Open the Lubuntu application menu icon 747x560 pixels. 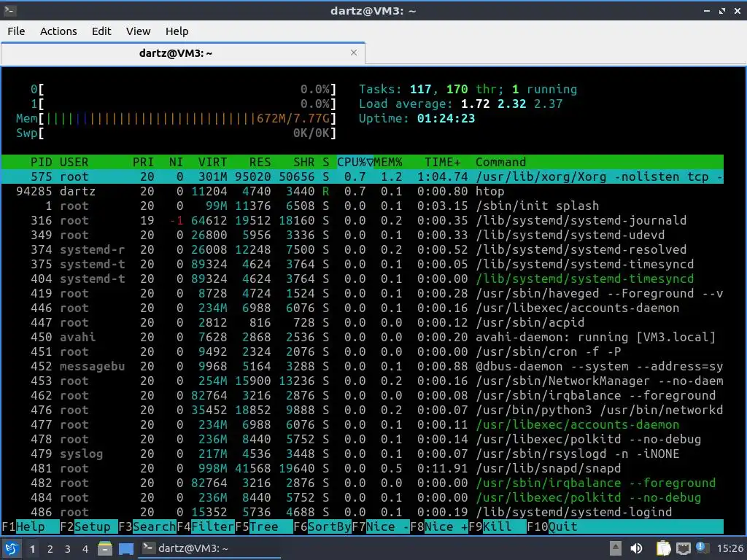click(x=12, y=548)
